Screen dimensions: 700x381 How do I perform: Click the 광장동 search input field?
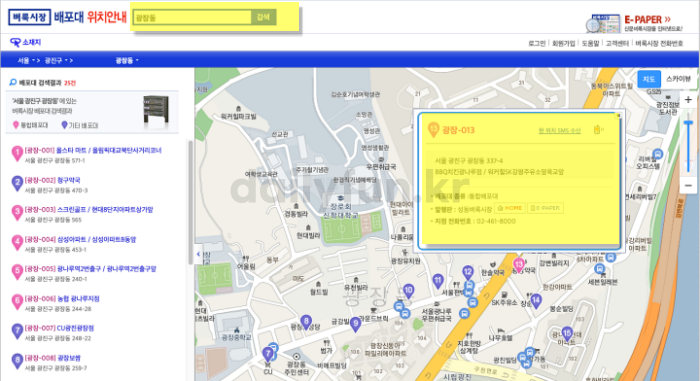192,17
